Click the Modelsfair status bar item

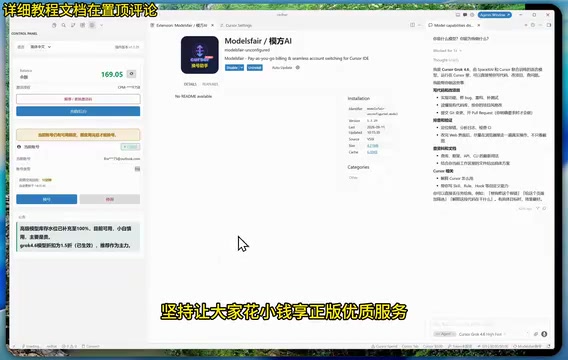527,346
